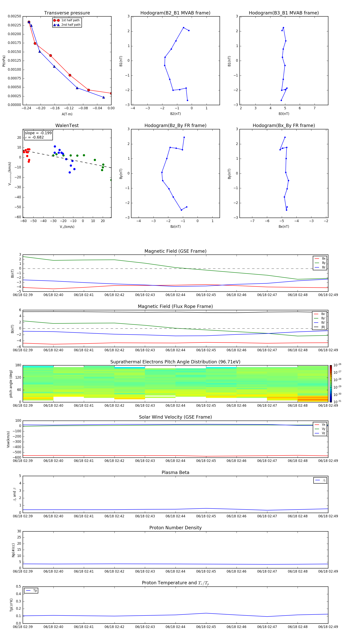Click the Proton Number Density title
The image size is (351, 644).
tap(175, 528)
